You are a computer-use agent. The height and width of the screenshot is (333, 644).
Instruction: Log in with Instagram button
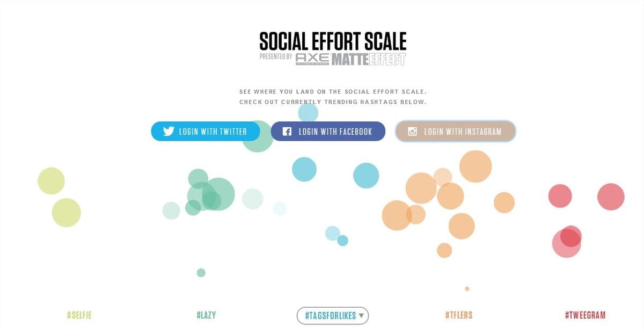point(456,131)
